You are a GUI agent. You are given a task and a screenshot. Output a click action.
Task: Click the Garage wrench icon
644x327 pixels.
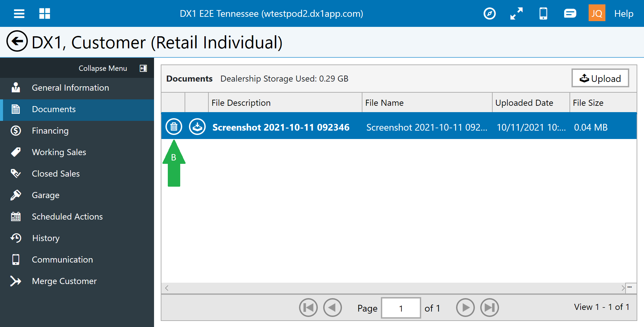click(x=16, y=195)
